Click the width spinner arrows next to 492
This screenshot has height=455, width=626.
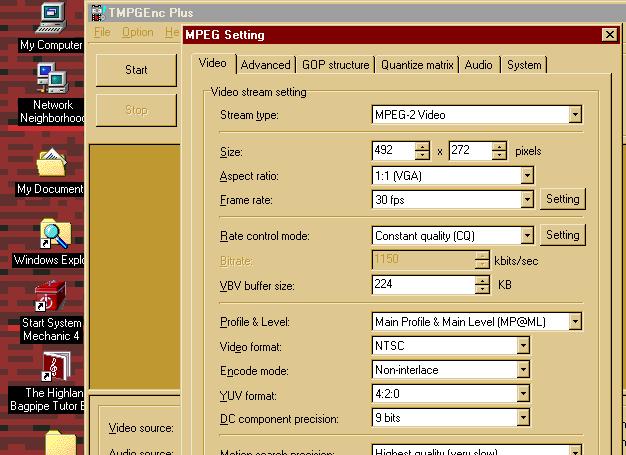422,151
